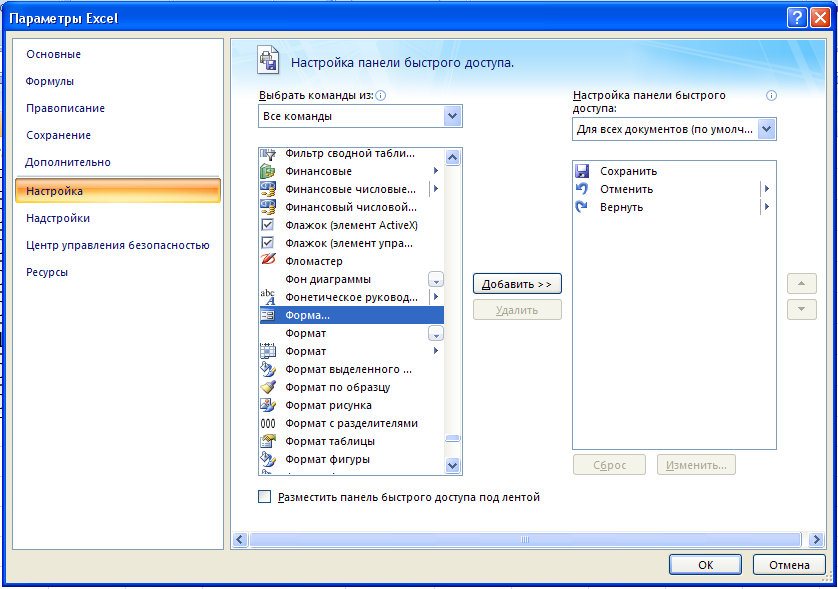Click the red Фломастер pen icon
This screenshot has height=589, width=838.
point(268,260)
